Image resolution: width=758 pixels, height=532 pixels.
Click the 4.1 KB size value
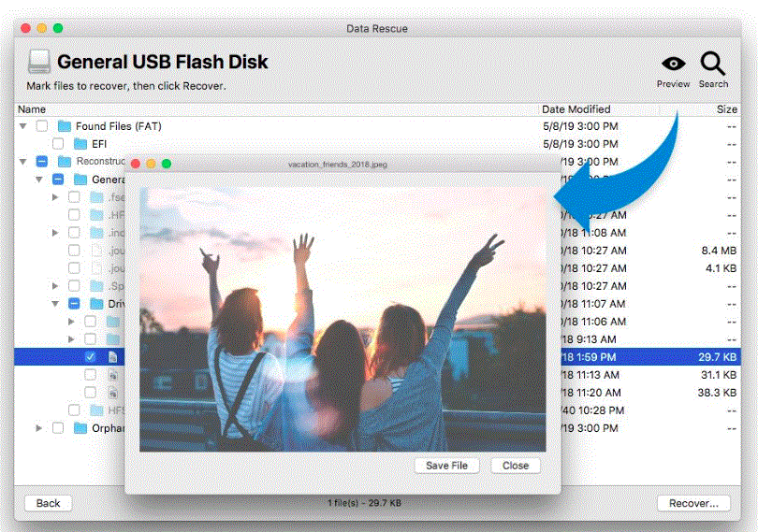coord(721,268)
